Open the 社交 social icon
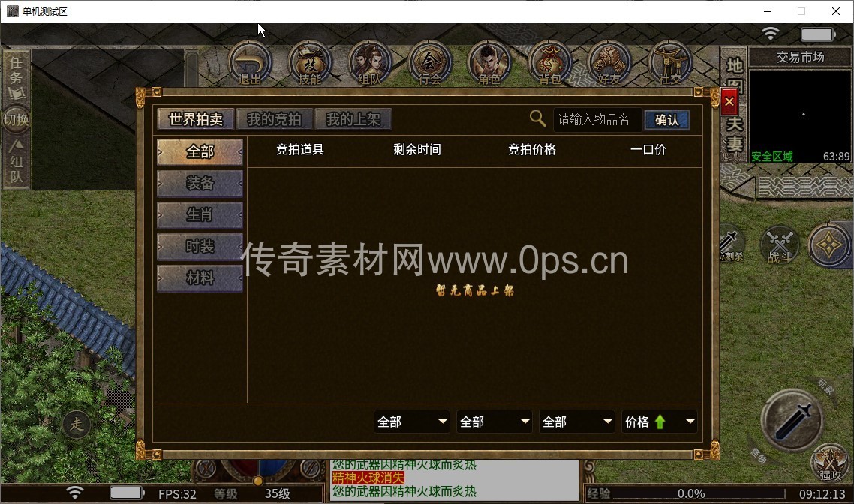 pos(669,62)
